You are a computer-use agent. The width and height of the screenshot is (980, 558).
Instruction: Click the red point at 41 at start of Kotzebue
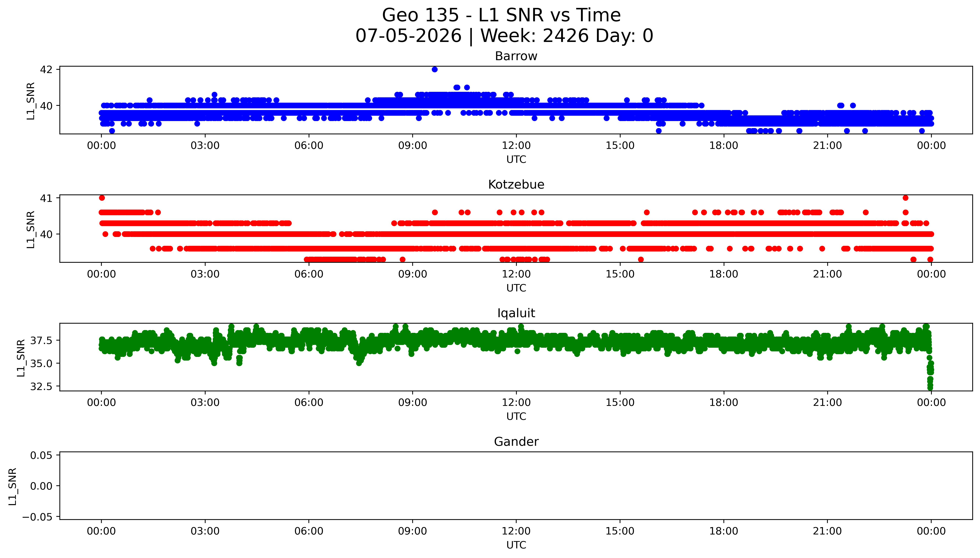pos(102,198)
